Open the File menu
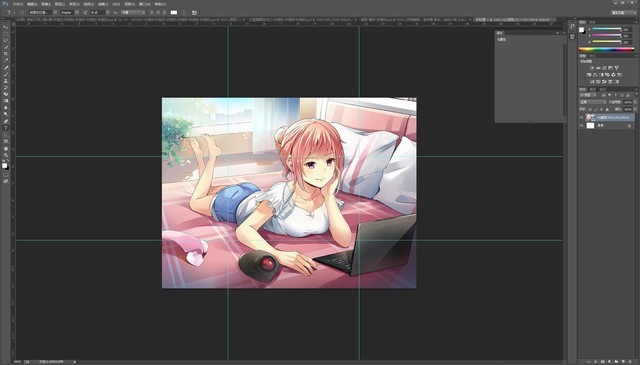640x365 pixels. click(x=18, y=4)
